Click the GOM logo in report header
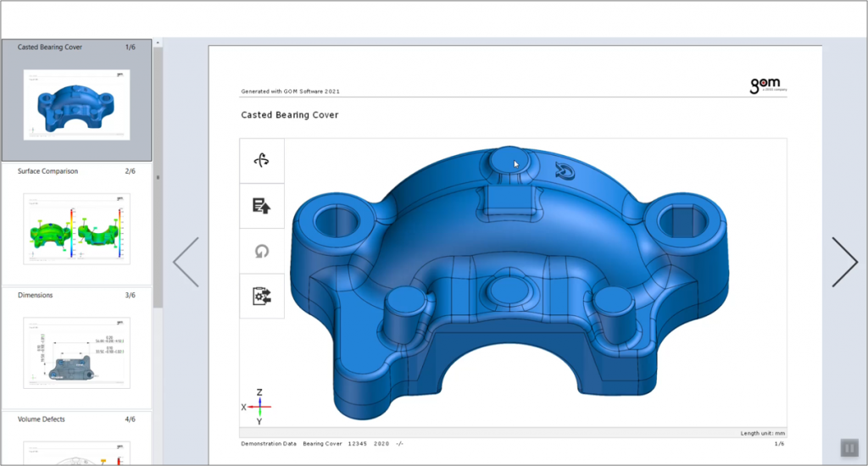This screenshot has height=466, width=868. 768,86
